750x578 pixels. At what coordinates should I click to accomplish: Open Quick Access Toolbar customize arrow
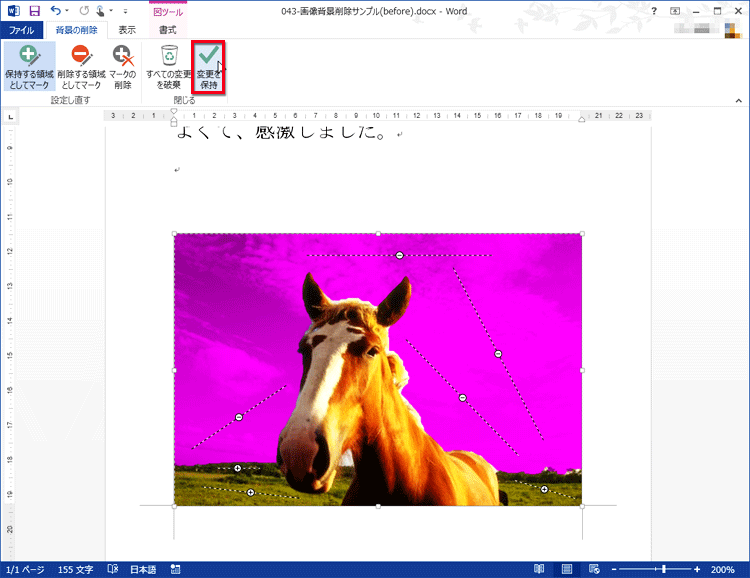(125, 11)
